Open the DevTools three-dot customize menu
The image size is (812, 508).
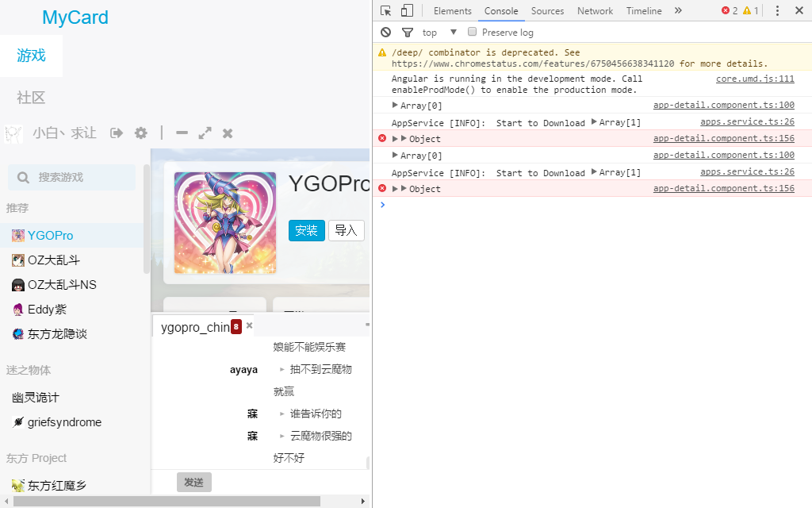coord(777,10)
